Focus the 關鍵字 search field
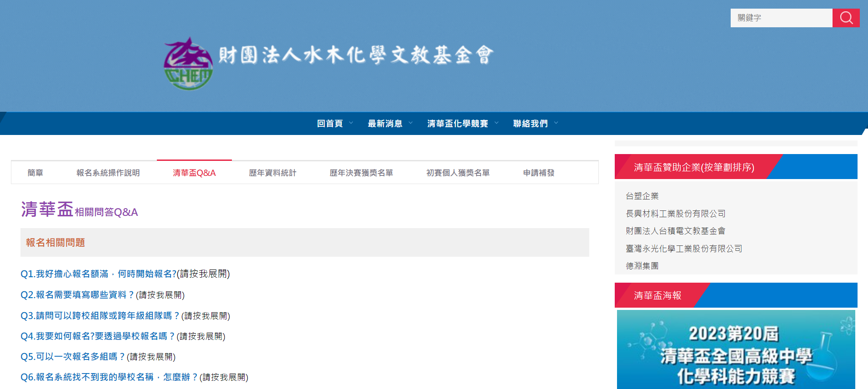The width and height of the screenshot is (868, 389). (x=781, y=18)
